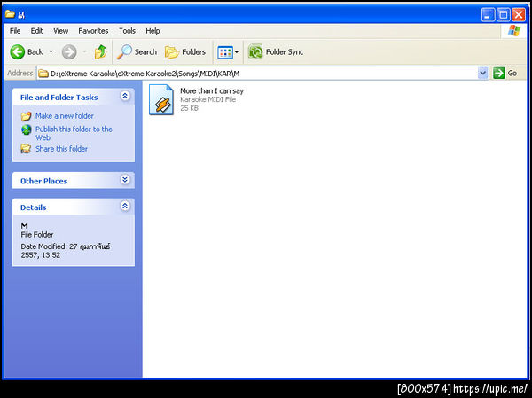The width and height of the screenshot is (532, 398).
Task: Click the Make a new folder icon
Action: coord(26,116)
